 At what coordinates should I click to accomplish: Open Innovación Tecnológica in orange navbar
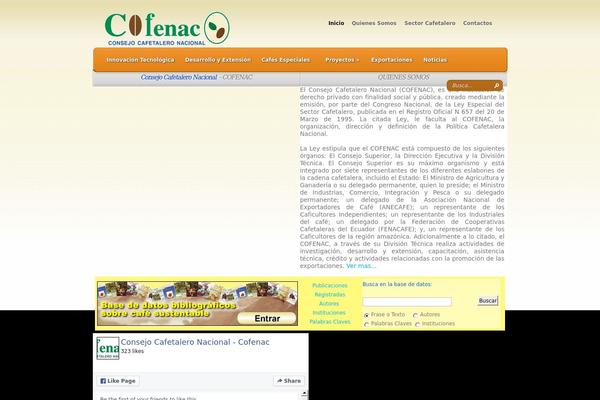pyautogui.click(x=140, y=60)
